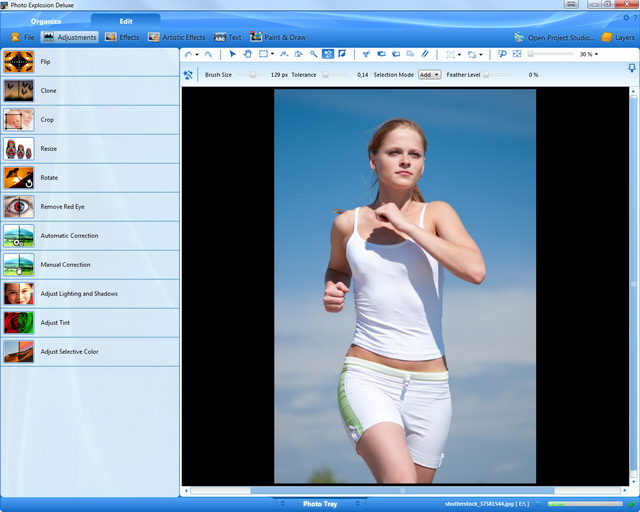Open the Effects category
640x512 pixels.
click(122, 37)
